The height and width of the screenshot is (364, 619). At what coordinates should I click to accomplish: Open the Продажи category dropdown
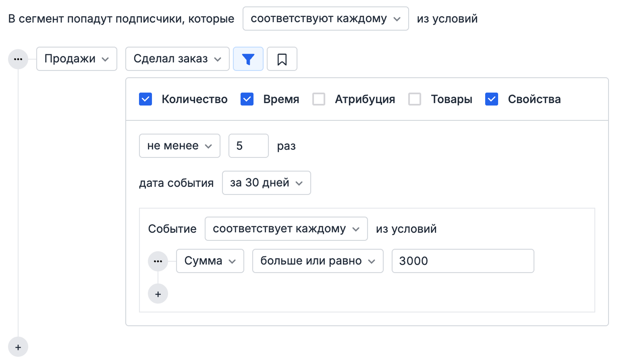76,59
